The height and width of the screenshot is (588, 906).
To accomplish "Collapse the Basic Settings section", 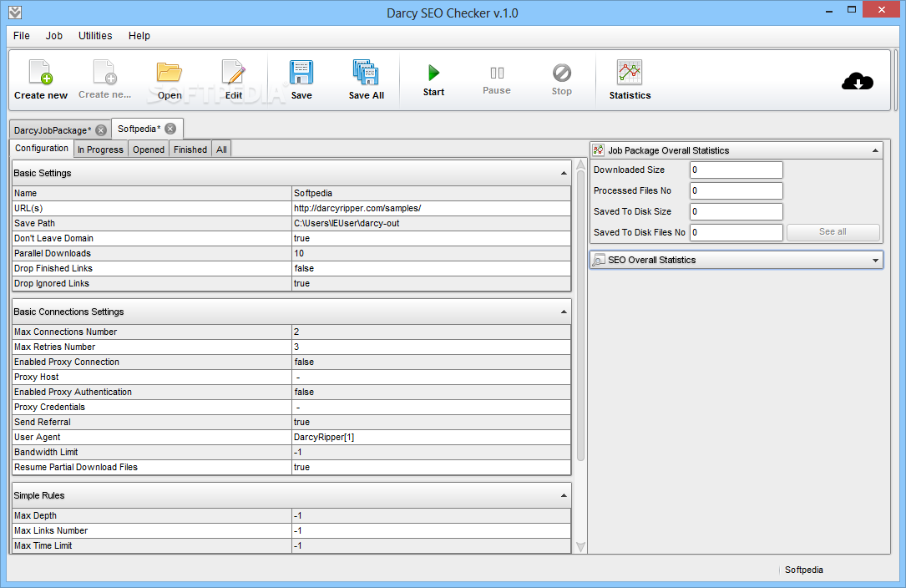I will [x=564, y=174].
